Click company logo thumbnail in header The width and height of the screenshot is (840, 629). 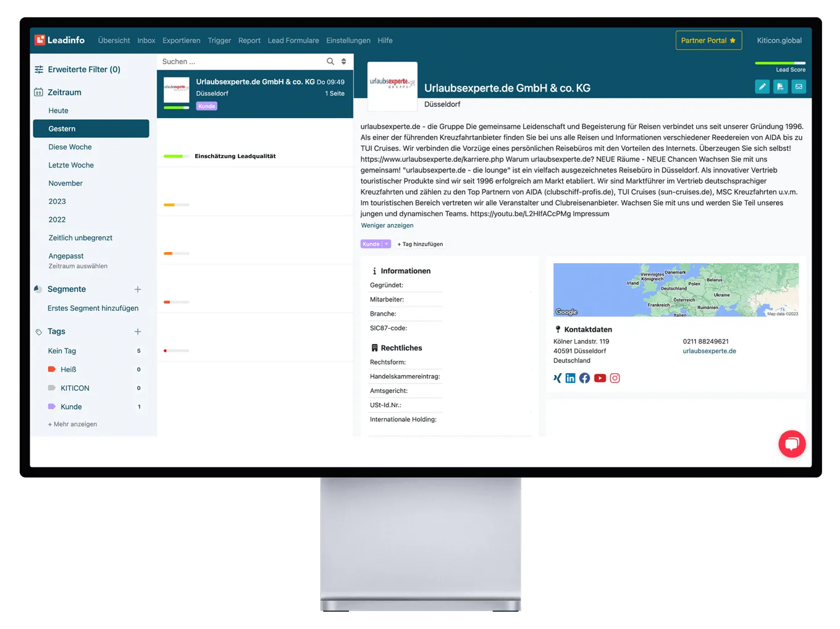(x=392, y=86)
